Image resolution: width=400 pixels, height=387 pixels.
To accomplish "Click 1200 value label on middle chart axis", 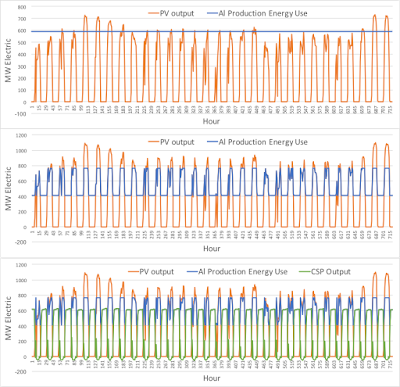I will click(x=21, y=135).
